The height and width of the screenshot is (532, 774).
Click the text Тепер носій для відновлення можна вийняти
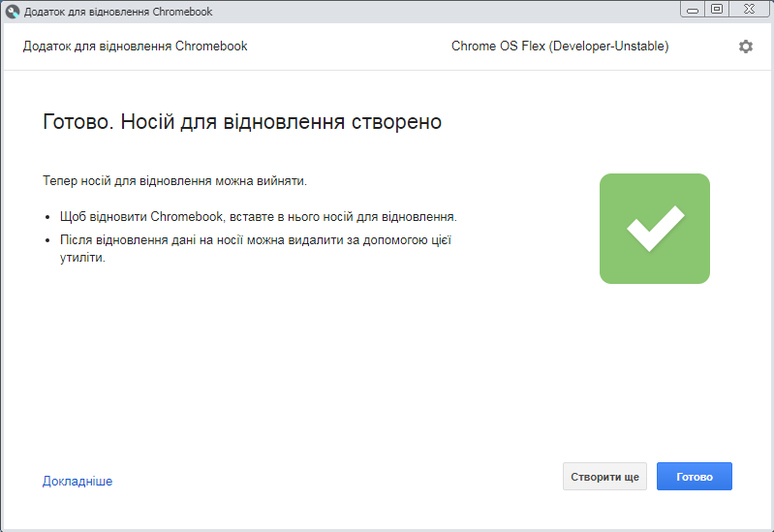(x=174, y=181)
